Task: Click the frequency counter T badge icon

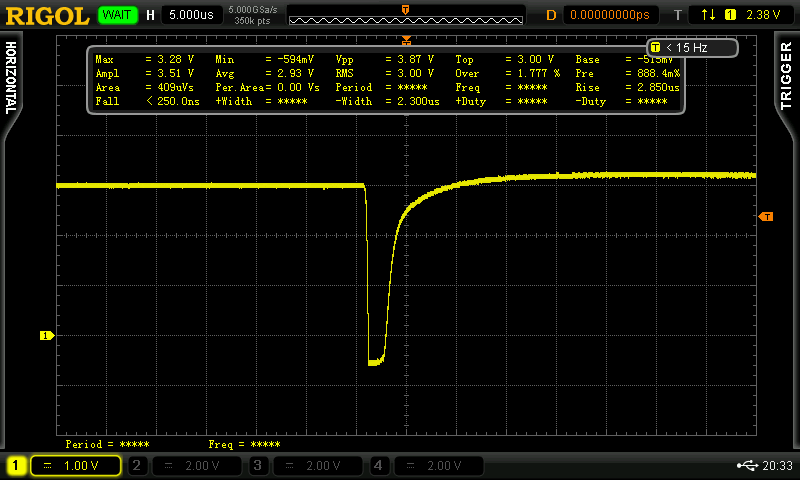Action: (x=656, y=47)
